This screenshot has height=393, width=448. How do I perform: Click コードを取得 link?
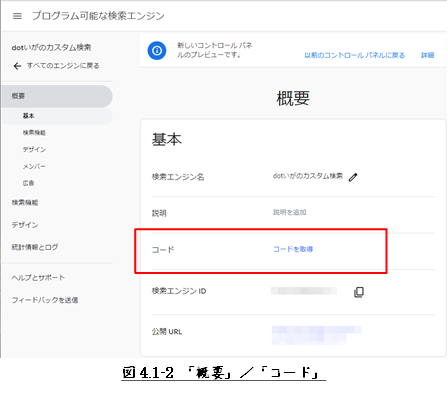point(293,249)
